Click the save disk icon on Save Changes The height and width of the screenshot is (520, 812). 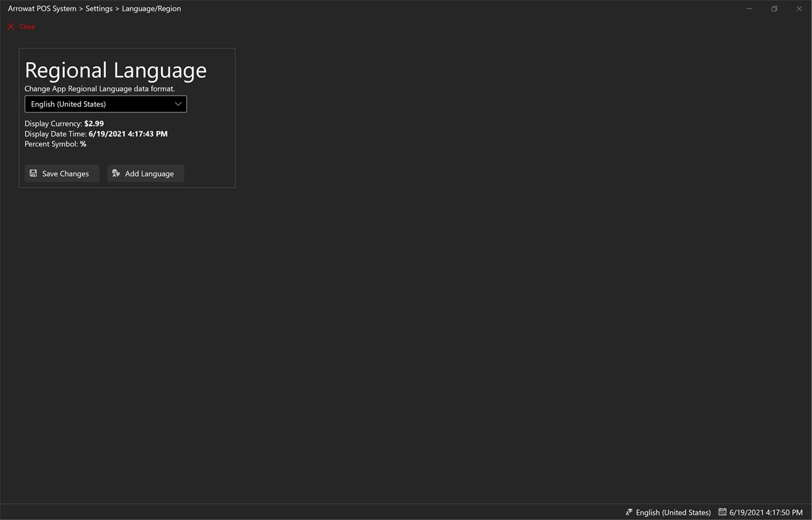(x=33, y=173)
